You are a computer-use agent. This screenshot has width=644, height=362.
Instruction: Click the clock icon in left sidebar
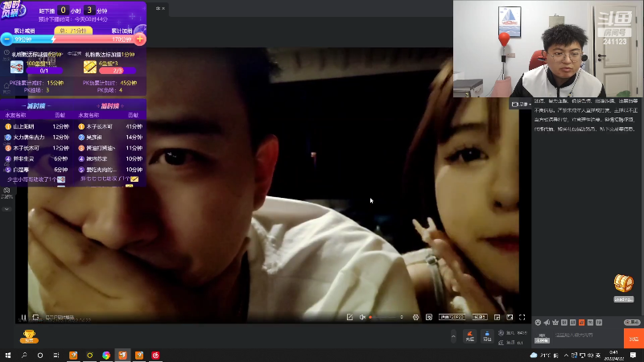(6, 53)
